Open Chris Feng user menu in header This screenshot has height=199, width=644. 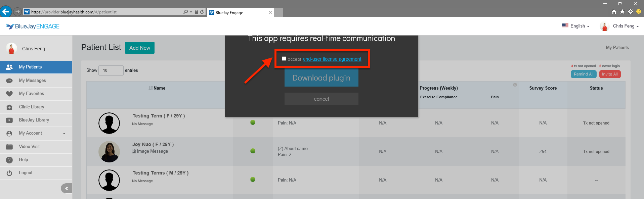click(x=619, y=26)
